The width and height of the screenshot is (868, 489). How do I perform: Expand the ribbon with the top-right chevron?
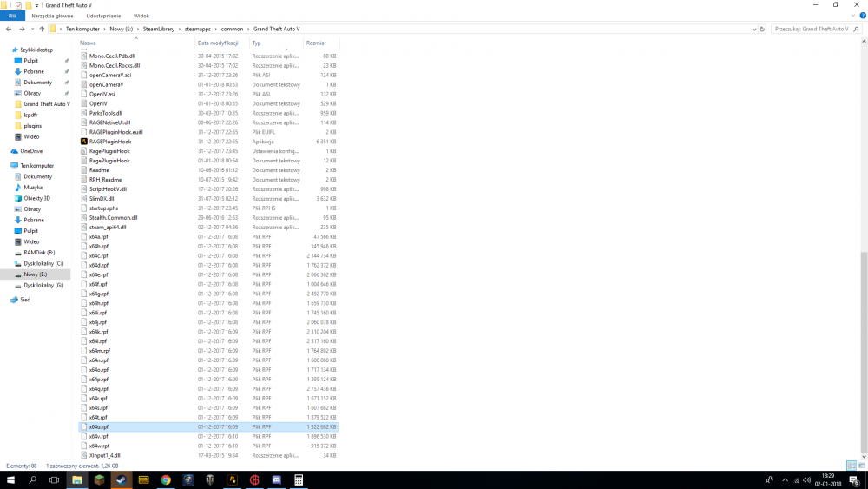[853, 16]
